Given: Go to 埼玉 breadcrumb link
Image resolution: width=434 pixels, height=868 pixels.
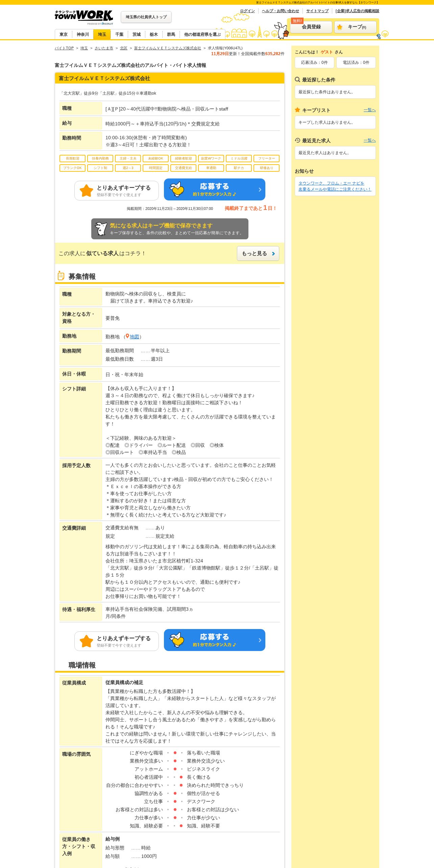Looking at the screenshot, I should [84, 48].
